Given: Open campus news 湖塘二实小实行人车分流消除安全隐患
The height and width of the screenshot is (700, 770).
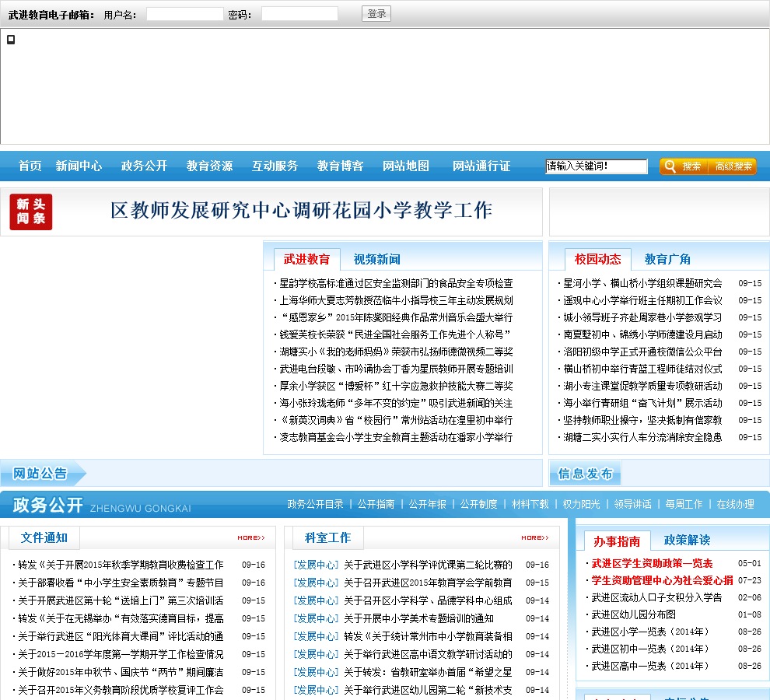Looking at the screenshot, I should pyautogui.click(x=642, y=437).
